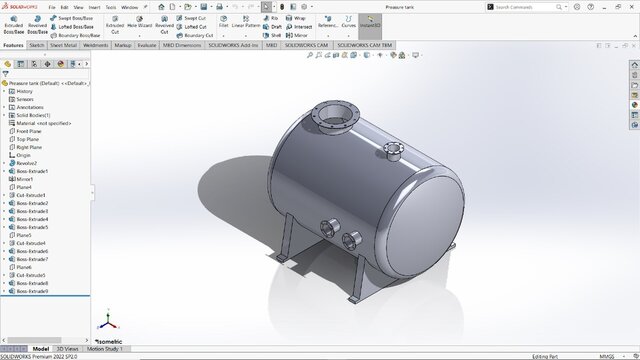Toggle the DisplayManager tab in feature panel

[x=60, y=64]
